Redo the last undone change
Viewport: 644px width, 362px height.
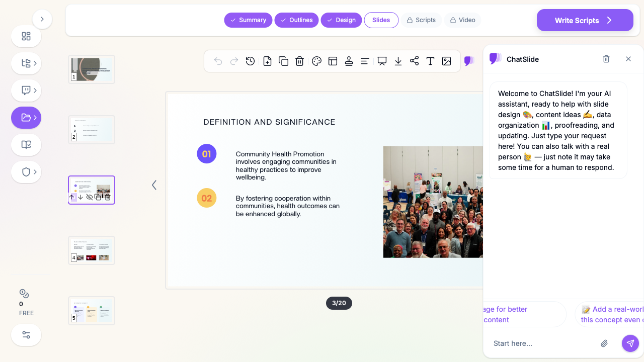(234, 61)
